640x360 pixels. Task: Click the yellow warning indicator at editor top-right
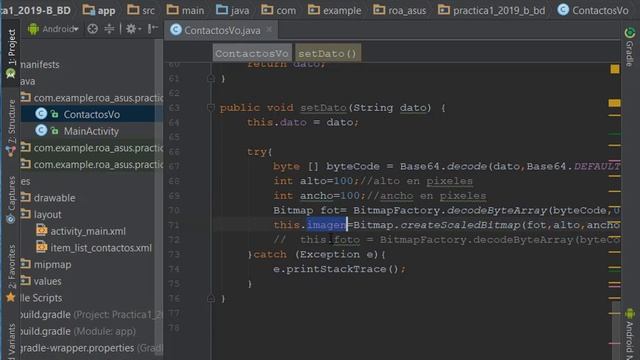point(615,69)
